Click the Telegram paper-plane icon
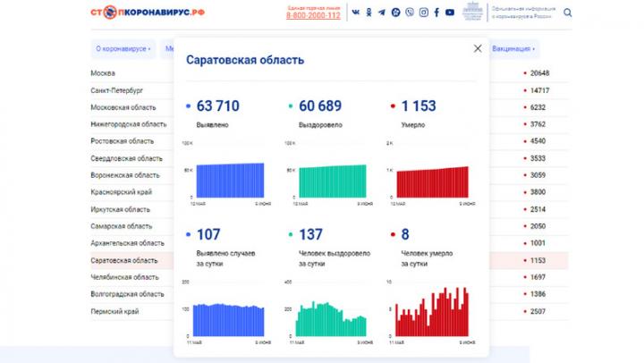 pyautogui.click(x=382, y=13)
